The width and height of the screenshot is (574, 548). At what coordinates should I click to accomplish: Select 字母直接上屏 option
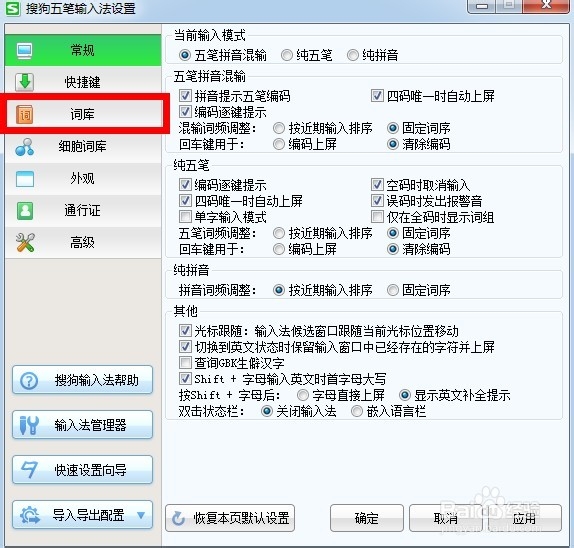(303, 395)
